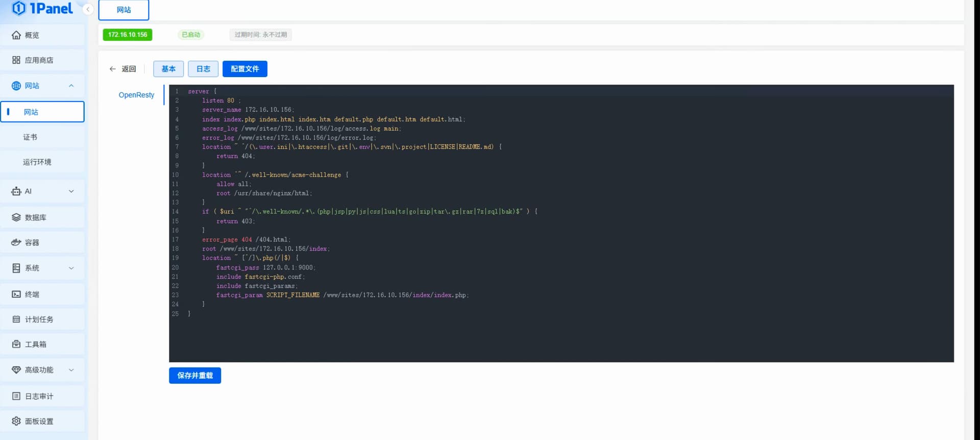Expand the 系统 submenu chevron
This screenshot has width=980, height=440.
pos(71,268)
